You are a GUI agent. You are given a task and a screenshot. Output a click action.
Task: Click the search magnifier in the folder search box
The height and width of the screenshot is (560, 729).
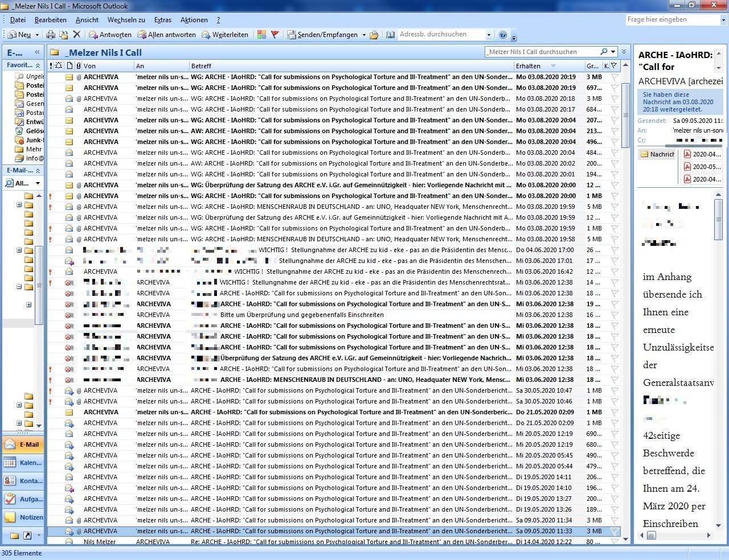point(604,51)
